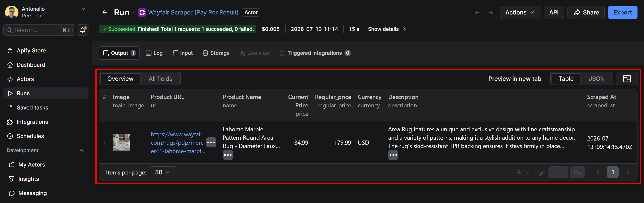The height and width of the screenshot is (203, 644).
Task: Click the USD currency cell
Action: [x=363, y=143]
